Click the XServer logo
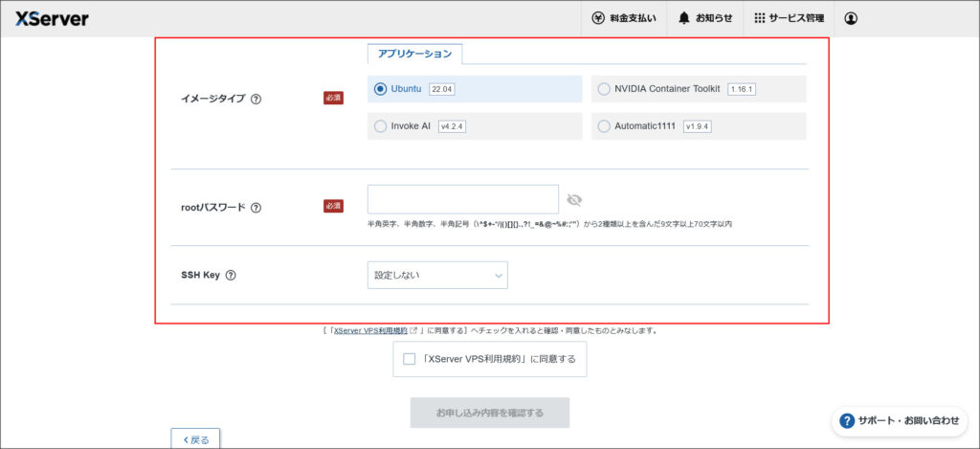This screenshot has height=449, width=980. (x=52, y=18)
